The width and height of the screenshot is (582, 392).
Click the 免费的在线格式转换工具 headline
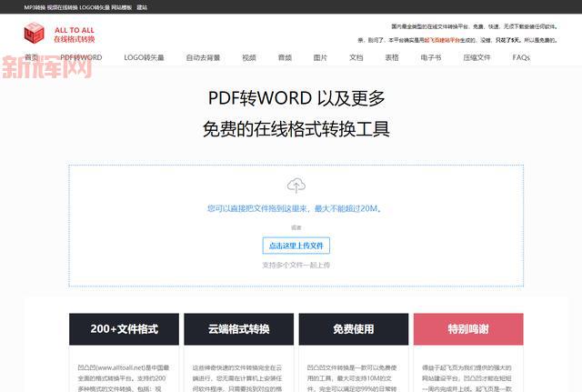click(x=296, y=129)
